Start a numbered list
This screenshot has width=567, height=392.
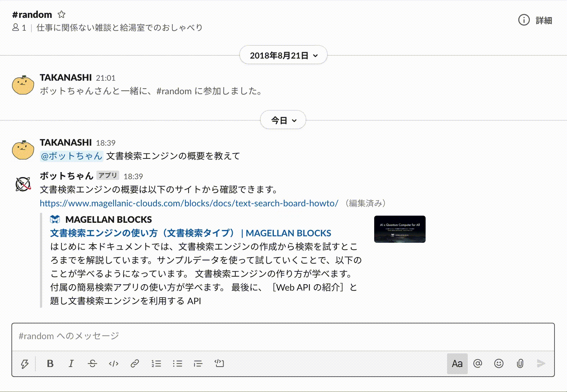pyautogui.click(x=156, y=363)
